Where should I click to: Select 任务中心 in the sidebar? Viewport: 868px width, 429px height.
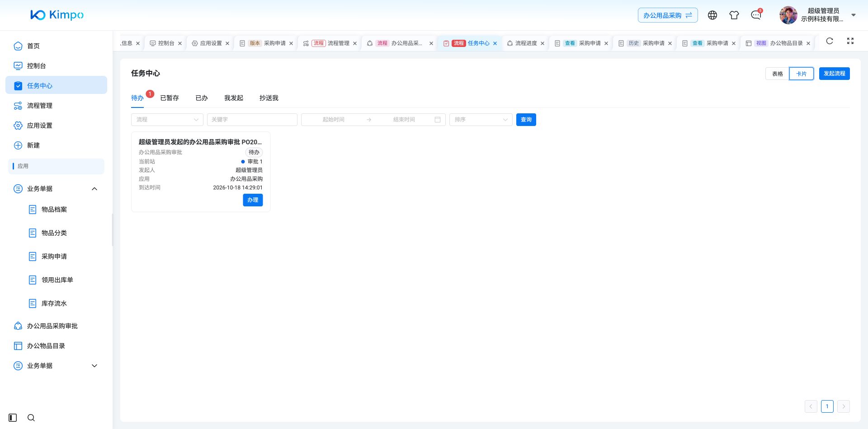tap(56, 86)
